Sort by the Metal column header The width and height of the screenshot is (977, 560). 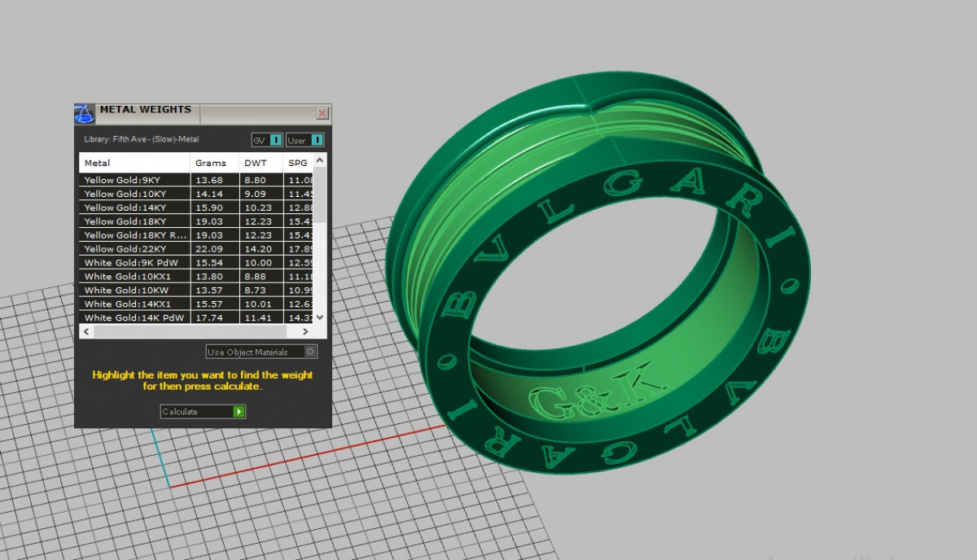[x=134, y=163]
